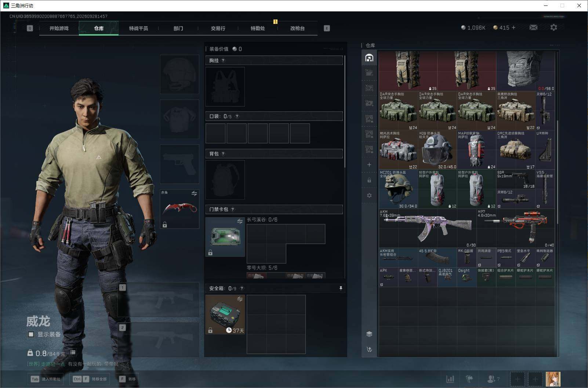Open the warehouse sidebar settings gear
Screen dimensions: 588x388
click(x=369, y=195)
